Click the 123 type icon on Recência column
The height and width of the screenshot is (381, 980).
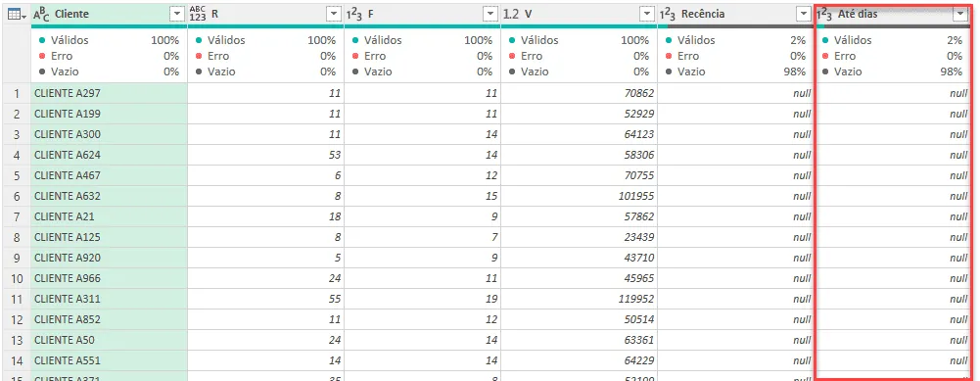[x=668, y=15]
